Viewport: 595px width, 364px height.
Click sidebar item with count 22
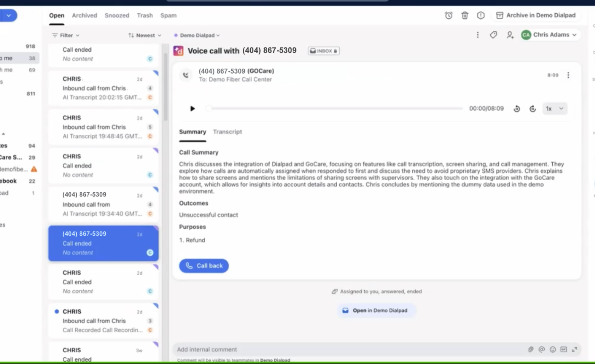[x=19, y=181]
